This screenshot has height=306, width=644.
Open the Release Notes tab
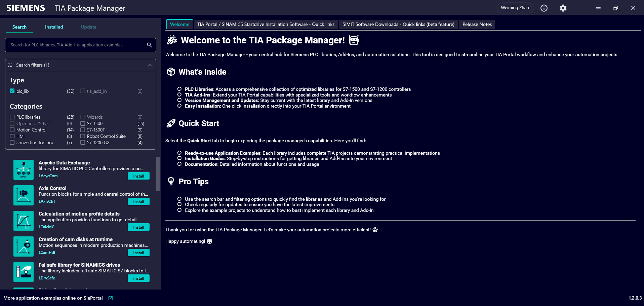[477, 24]
